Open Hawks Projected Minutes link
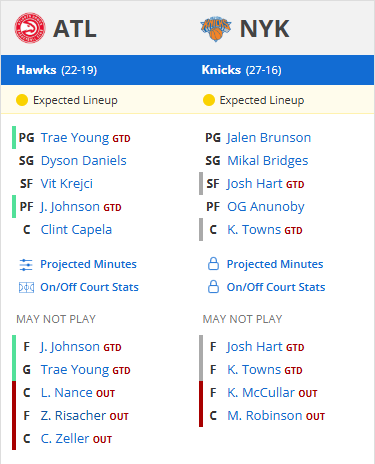The image size is (375, 464). (x=88, y=264)
